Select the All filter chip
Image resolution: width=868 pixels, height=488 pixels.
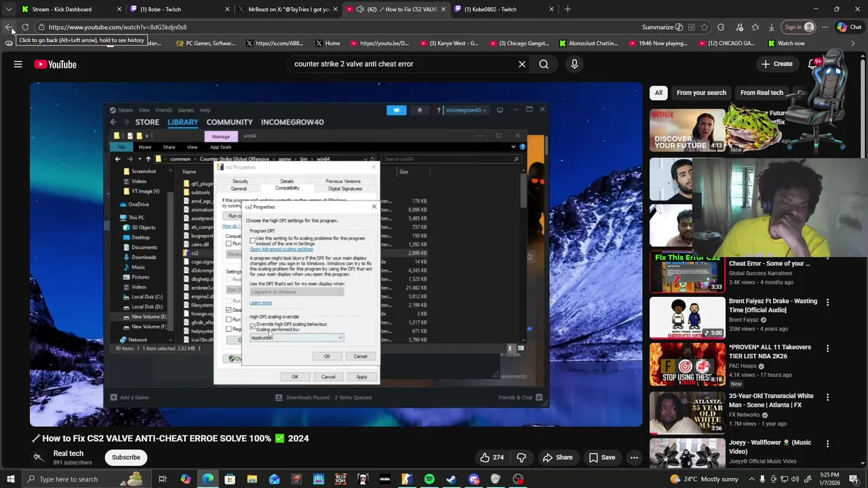click(658, 93)
